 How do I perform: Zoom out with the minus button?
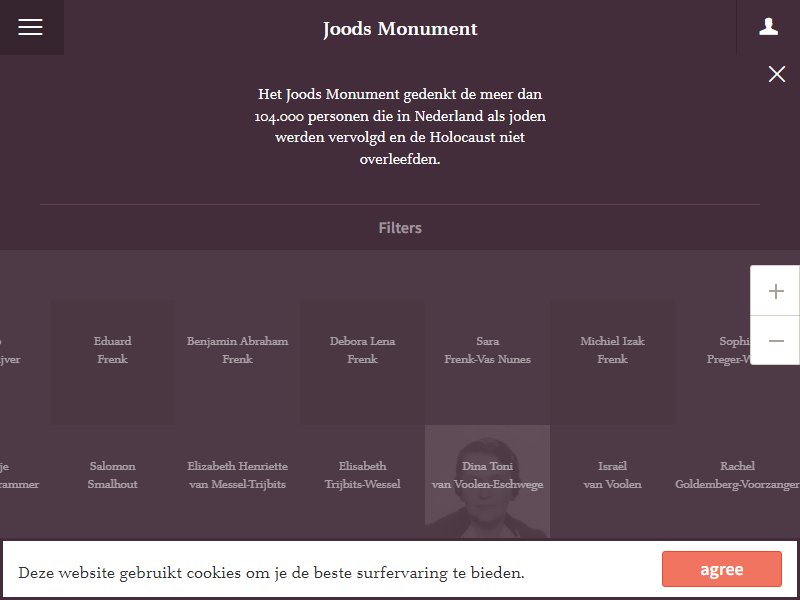[x=776, y=340]
